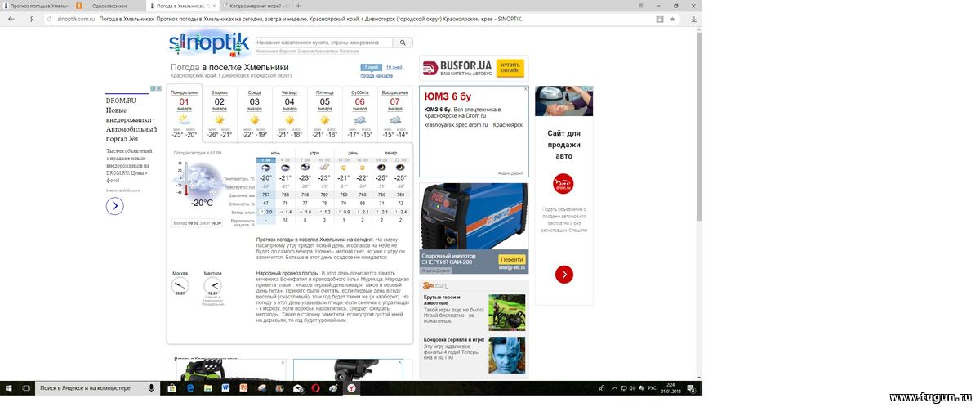
Task: Click the Moscow time clock icon
Action: [x=180, y=285]
